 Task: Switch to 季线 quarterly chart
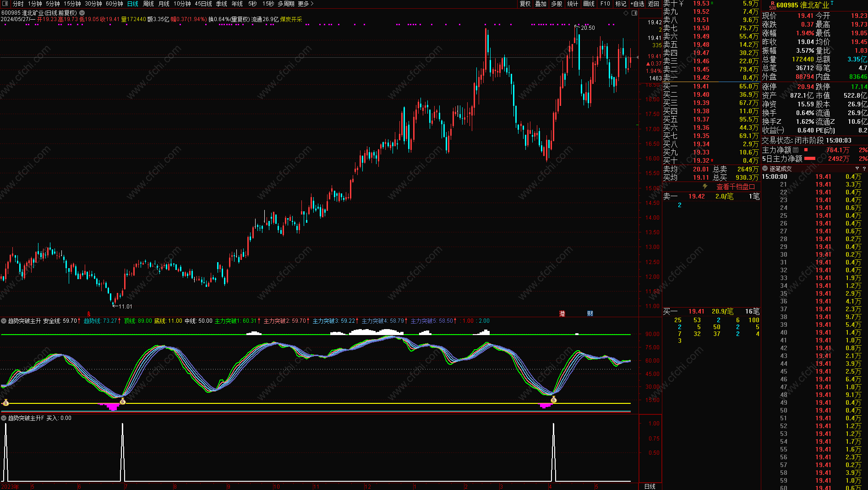pyautogui.click(x=222, y=4)
